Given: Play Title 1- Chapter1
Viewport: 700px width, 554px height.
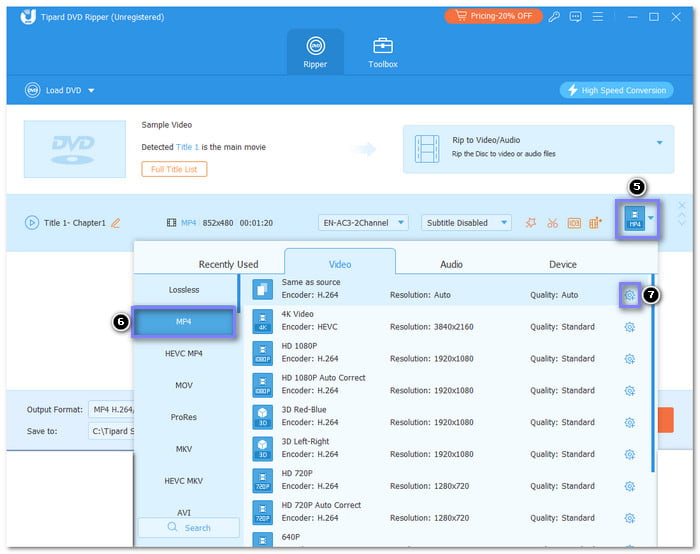Looking at the screenshot, I should coord(31,222).
